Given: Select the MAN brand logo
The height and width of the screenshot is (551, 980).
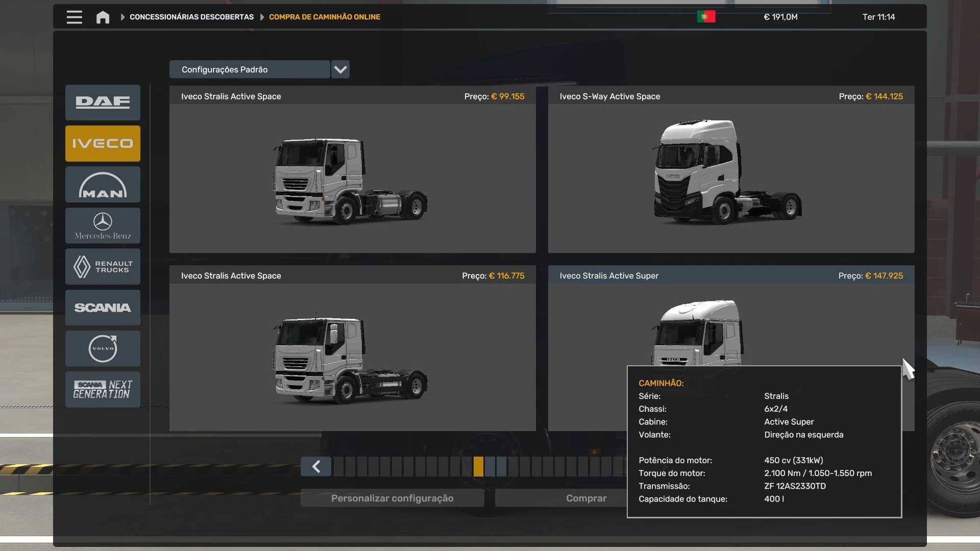Looking at the screenshot, I should 103,185.
